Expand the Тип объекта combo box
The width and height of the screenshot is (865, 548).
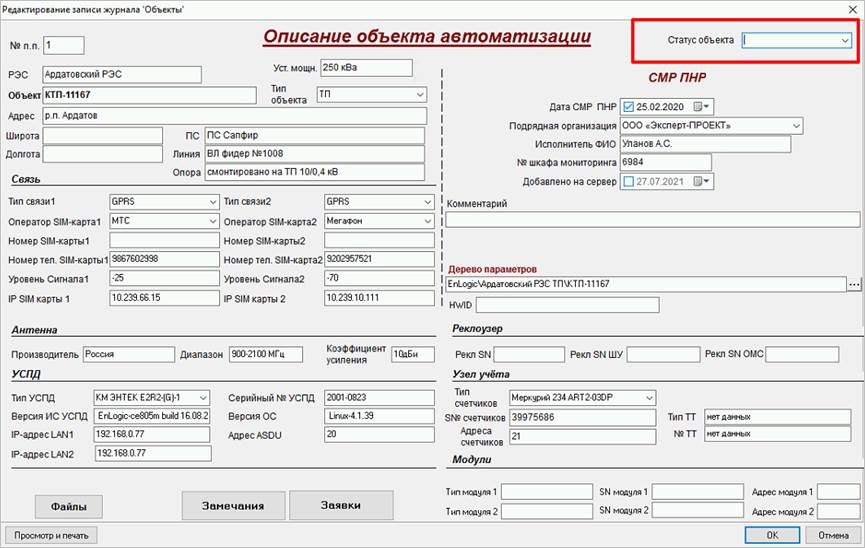coord(420,94)
